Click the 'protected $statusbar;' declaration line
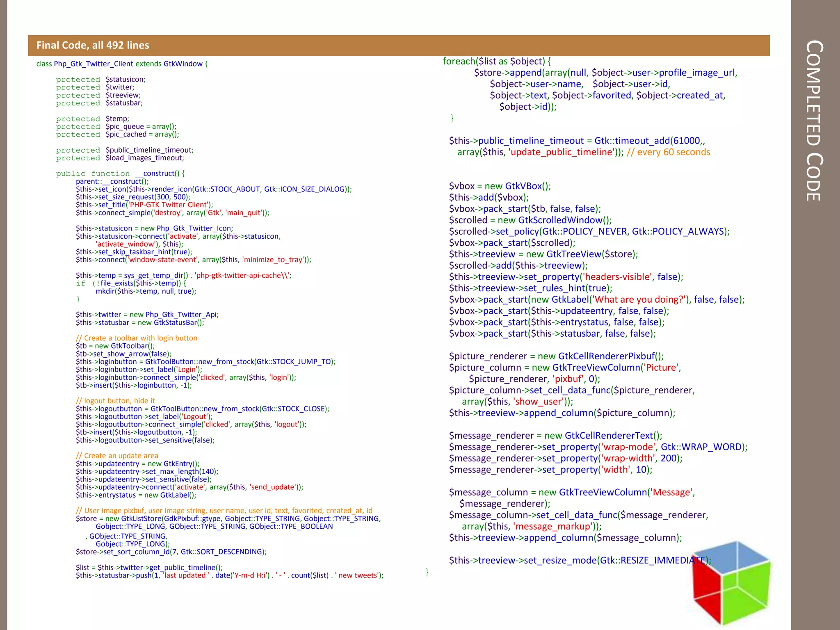The height and width of the screenshot is (630, 840). click(100, 103)
